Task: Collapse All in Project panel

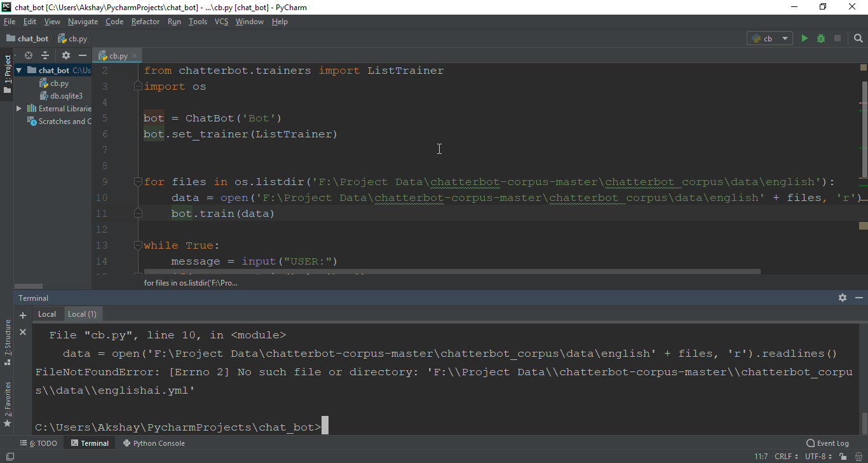Action: point(44,55)
